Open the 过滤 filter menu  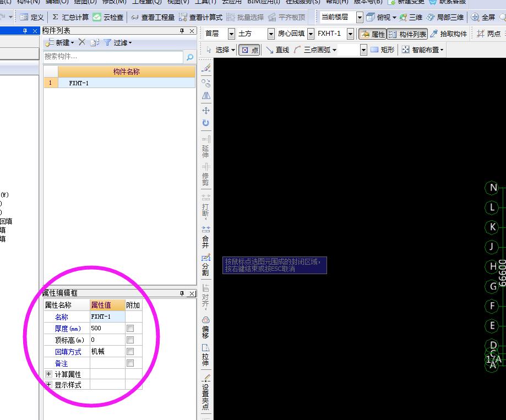point(118,42)
